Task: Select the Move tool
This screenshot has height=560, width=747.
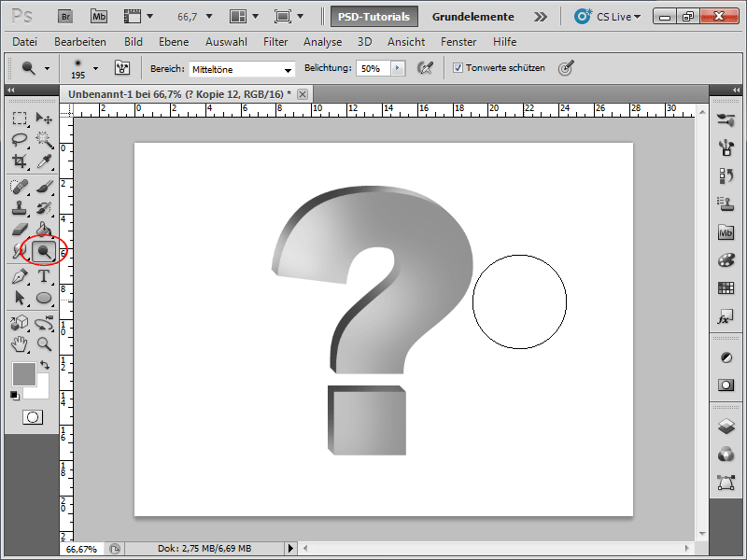Action: pos(44,119)
